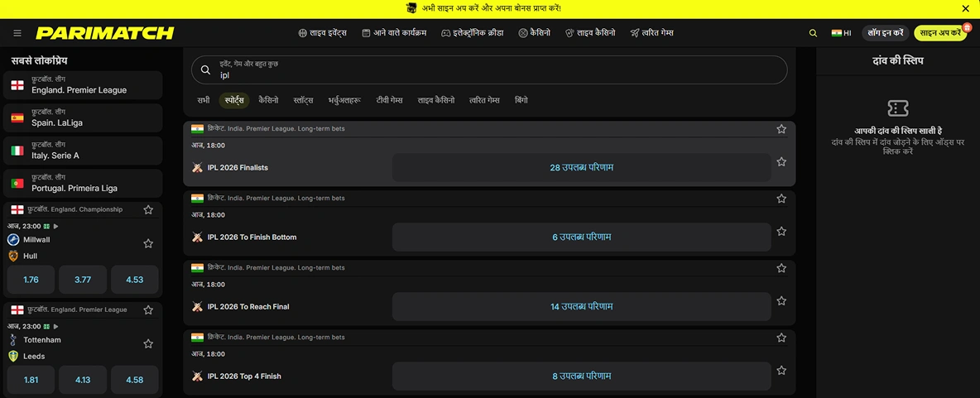This screenshot has height=398, width=980.
Task: Select odds 4.58 for Tottenham match
Action: (x=134, y=379)
